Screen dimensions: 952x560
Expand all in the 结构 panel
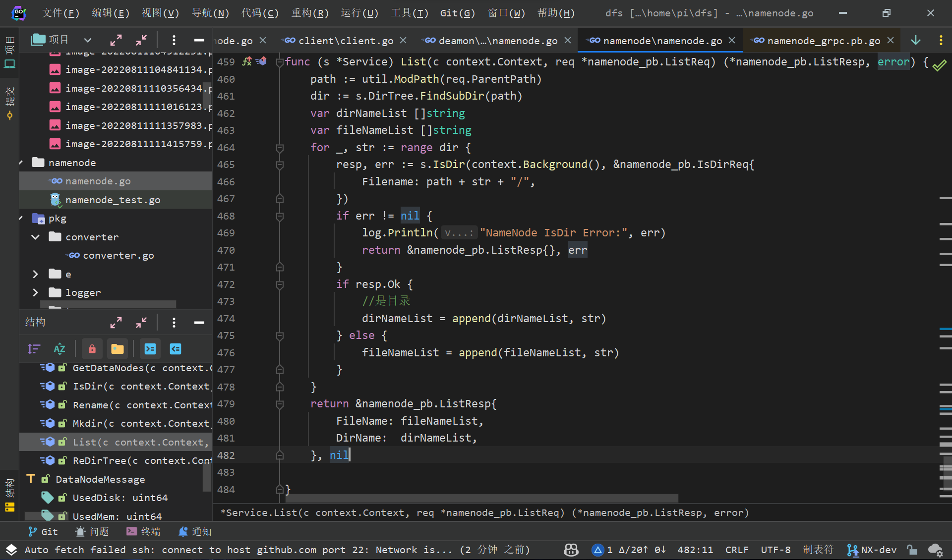(116, 323)
